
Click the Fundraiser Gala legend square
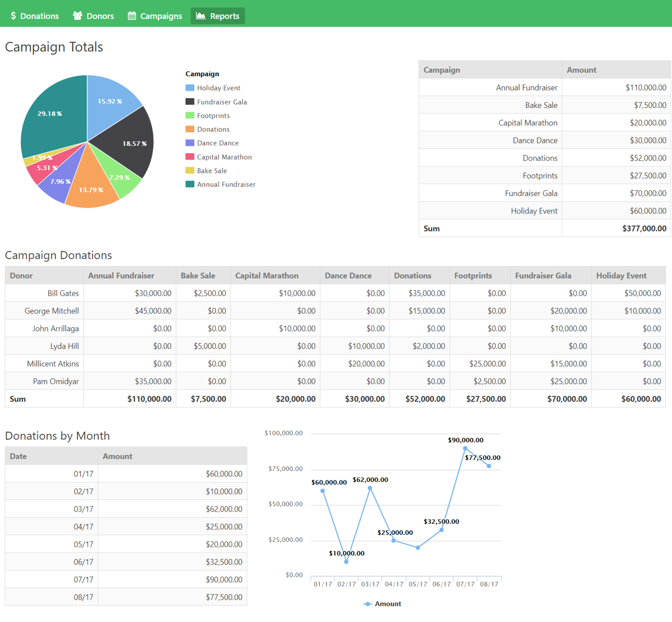tap(189, 102)
